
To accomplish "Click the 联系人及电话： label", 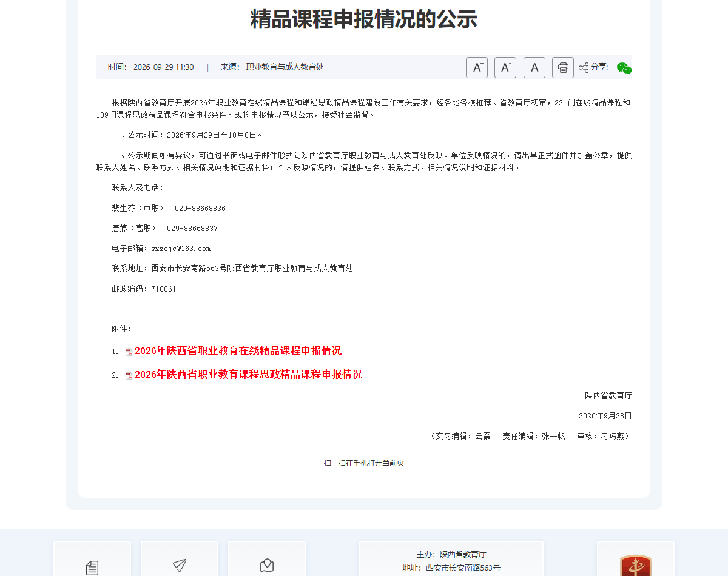I will click(x=138, y=188).
